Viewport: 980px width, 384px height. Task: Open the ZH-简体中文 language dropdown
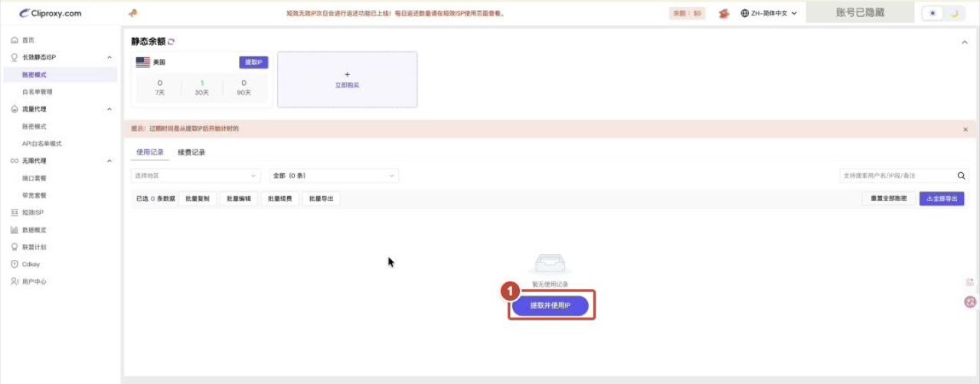coord(769,14)
